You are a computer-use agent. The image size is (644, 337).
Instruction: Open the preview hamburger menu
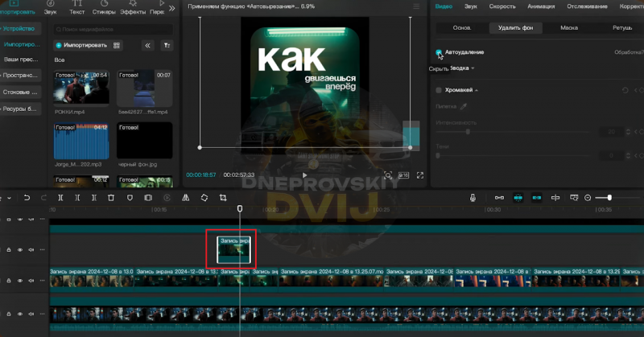[416, 6]
